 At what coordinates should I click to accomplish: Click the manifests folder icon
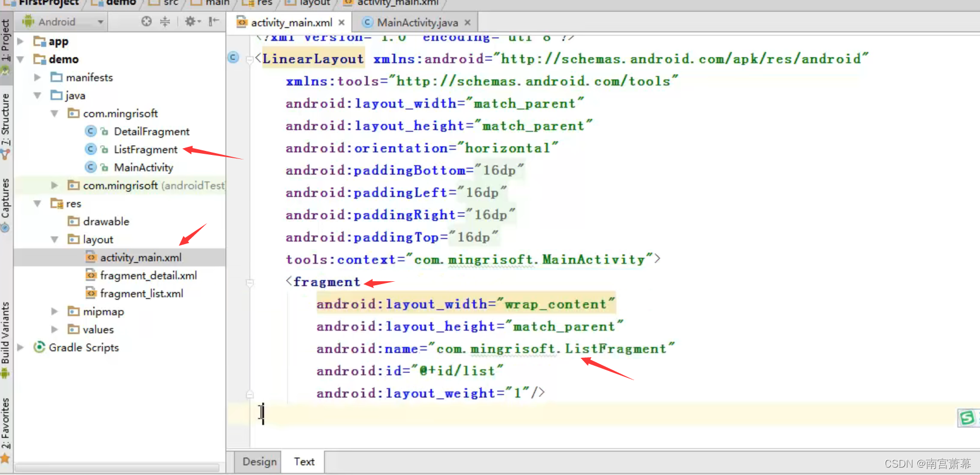[x=57, y=77]
